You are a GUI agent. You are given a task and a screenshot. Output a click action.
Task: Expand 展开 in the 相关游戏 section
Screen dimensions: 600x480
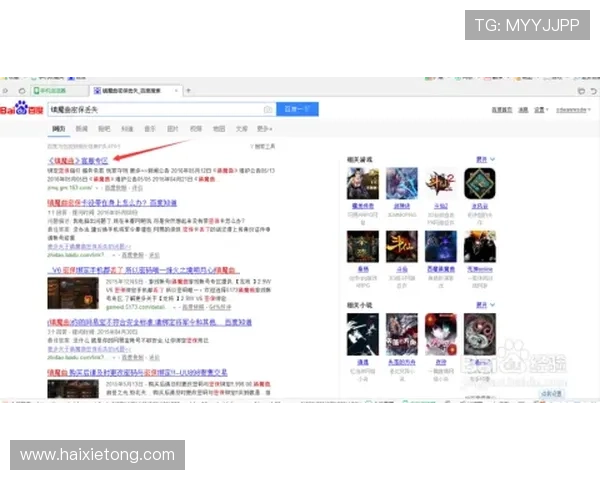483,158
